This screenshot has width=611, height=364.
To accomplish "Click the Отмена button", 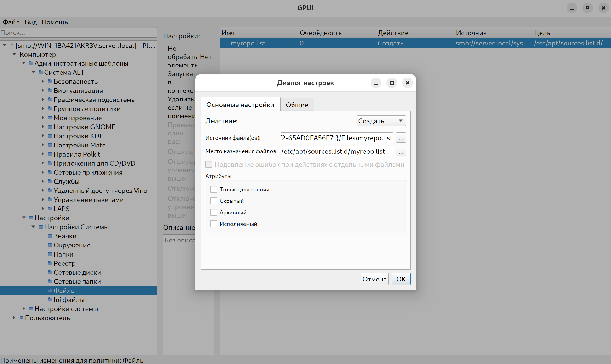I will tap(374, 279).
